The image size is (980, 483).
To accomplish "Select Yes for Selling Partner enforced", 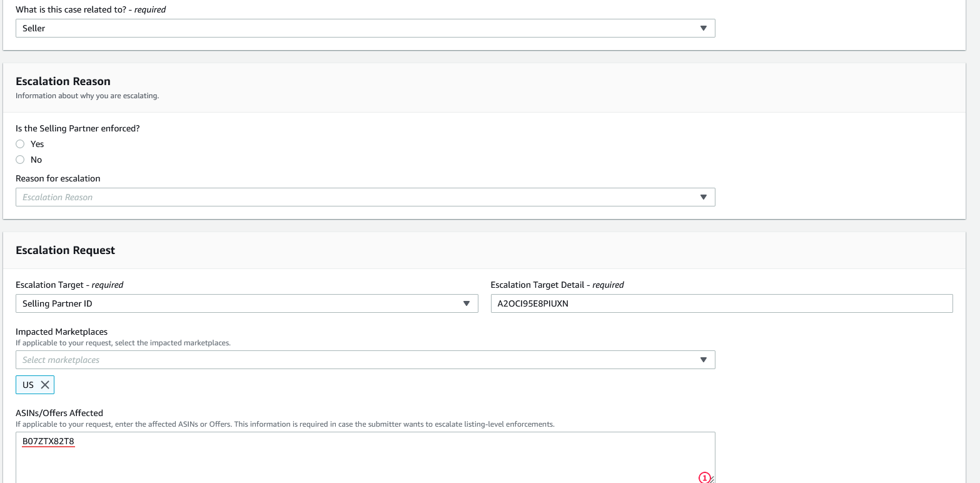I will tap(20, 144).
